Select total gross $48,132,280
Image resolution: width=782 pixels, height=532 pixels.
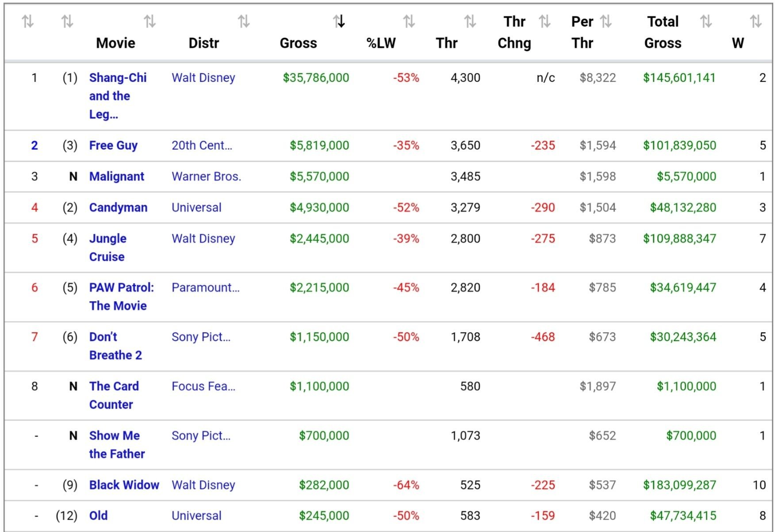(x=683, y=207)
